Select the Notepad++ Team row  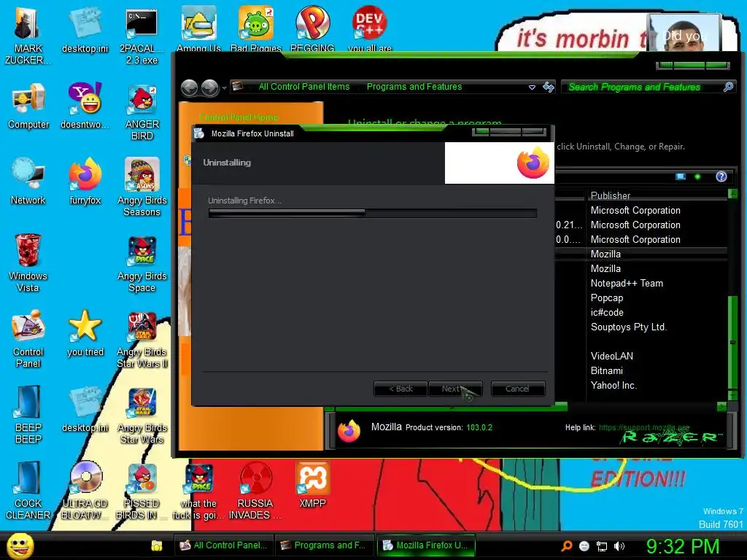coord(627,284)
